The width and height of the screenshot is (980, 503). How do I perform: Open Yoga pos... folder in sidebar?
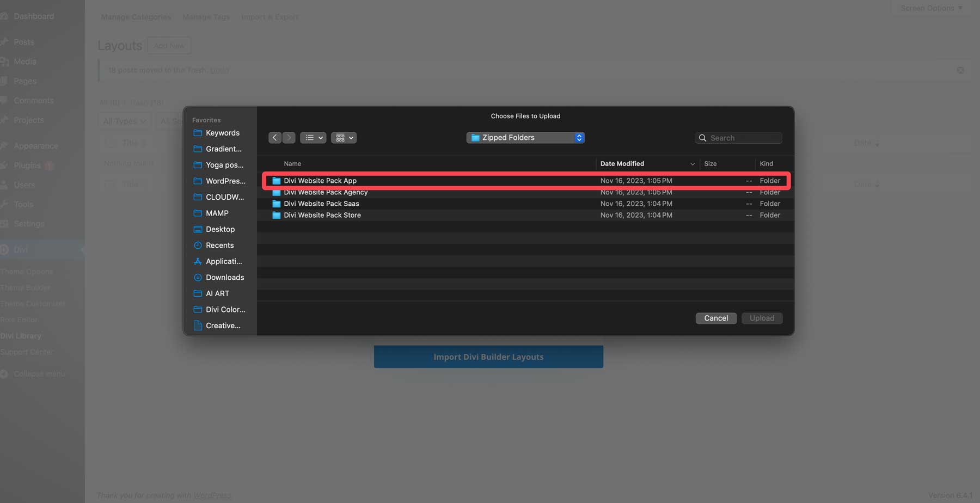point(224,165)
